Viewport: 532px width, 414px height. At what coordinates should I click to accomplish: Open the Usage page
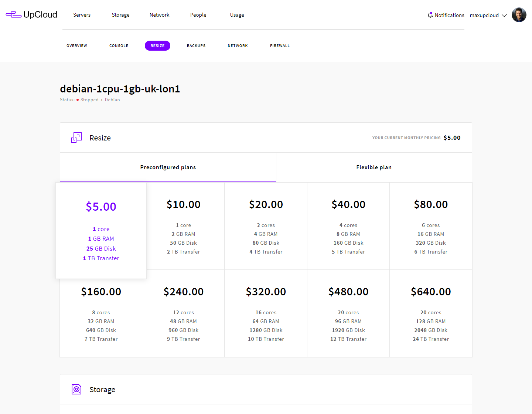tap(237, 15)
